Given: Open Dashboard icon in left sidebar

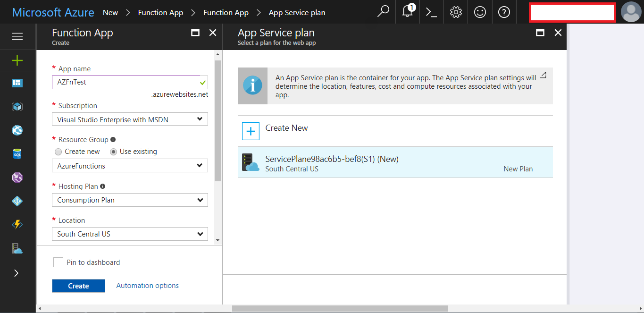Looking at the screenshot, I should coord(17,83).
